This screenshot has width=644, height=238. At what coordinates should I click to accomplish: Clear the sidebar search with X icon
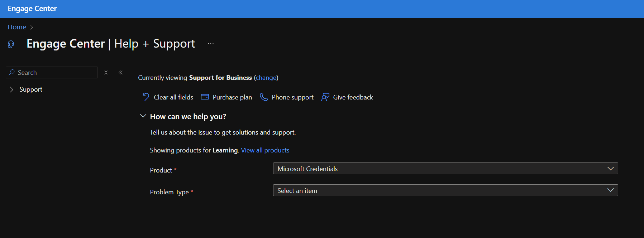(106, 72)
